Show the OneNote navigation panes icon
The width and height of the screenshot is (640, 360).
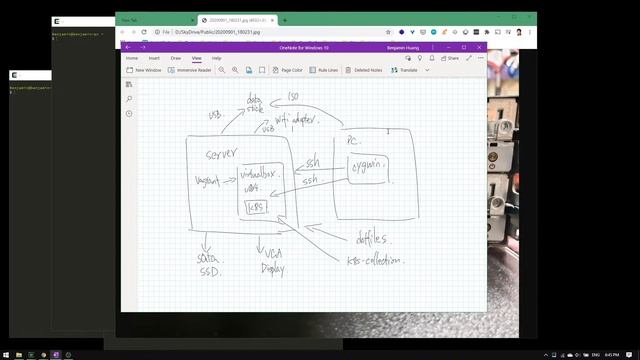(x=129, y=84)
